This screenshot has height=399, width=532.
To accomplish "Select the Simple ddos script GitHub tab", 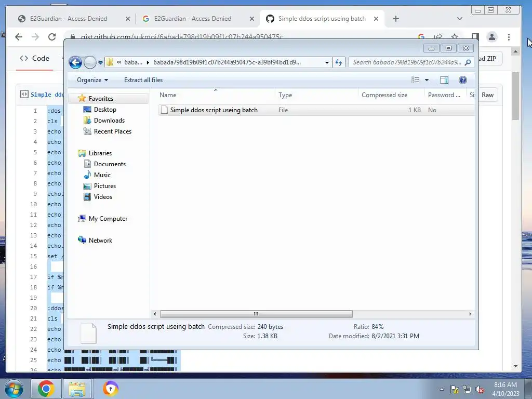I will pyautogui.click(x=322, y=19).
